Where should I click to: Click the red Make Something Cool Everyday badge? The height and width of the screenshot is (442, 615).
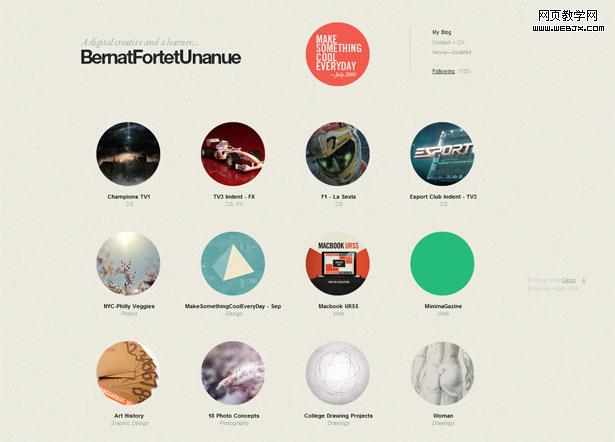click(338, 54)
